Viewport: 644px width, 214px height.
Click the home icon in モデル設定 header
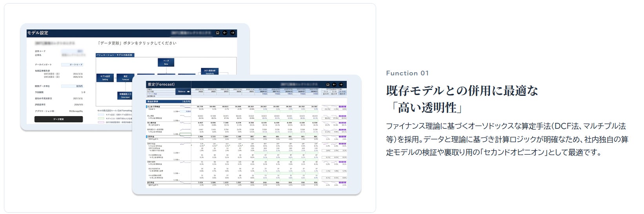(217, 33)
